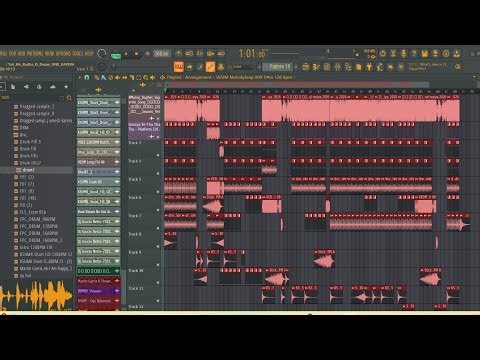The width and height of the screenshot is (480, 360).
Task: Click the highlighted link icon in toolbar
Action: tap(210, 67)
